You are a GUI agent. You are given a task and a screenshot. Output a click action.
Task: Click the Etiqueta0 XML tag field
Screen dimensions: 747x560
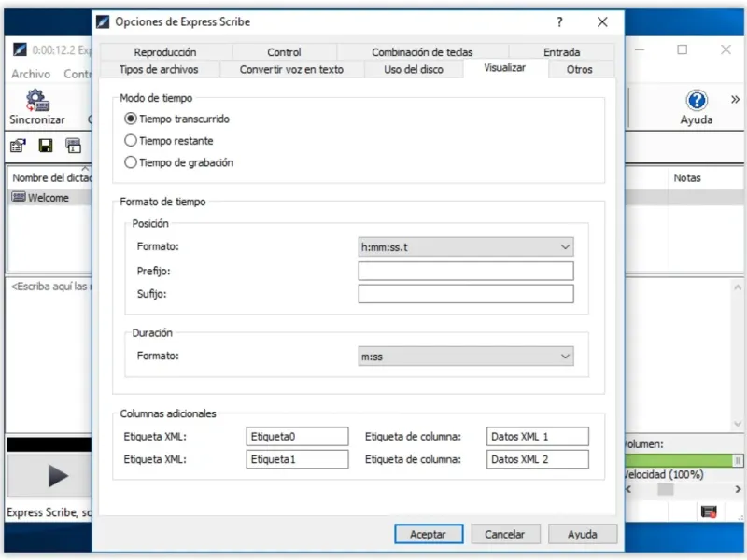[297, 436]
